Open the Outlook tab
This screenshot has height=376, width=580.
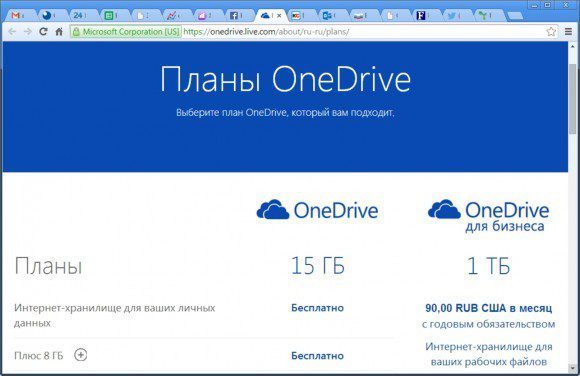[x=328, y=15]
